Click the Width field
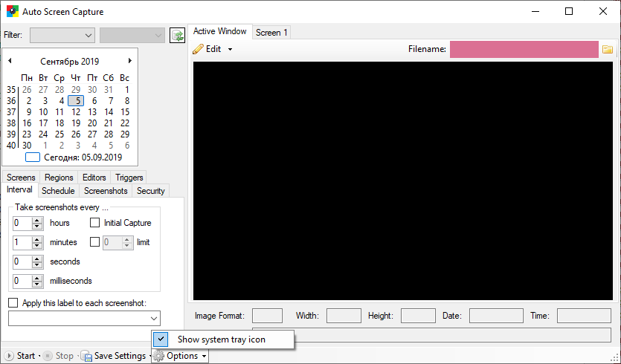The width and height of the screenshot is (621, 364). (x=344, y=316)
